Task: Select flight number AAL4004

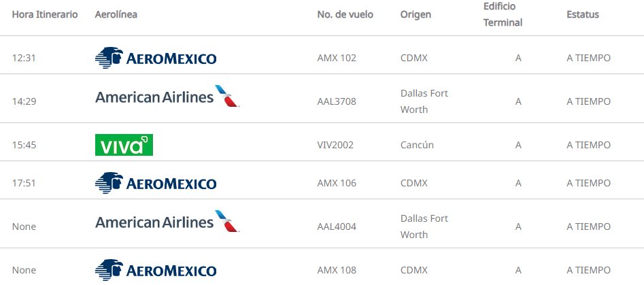Action: tap(337, 227)
